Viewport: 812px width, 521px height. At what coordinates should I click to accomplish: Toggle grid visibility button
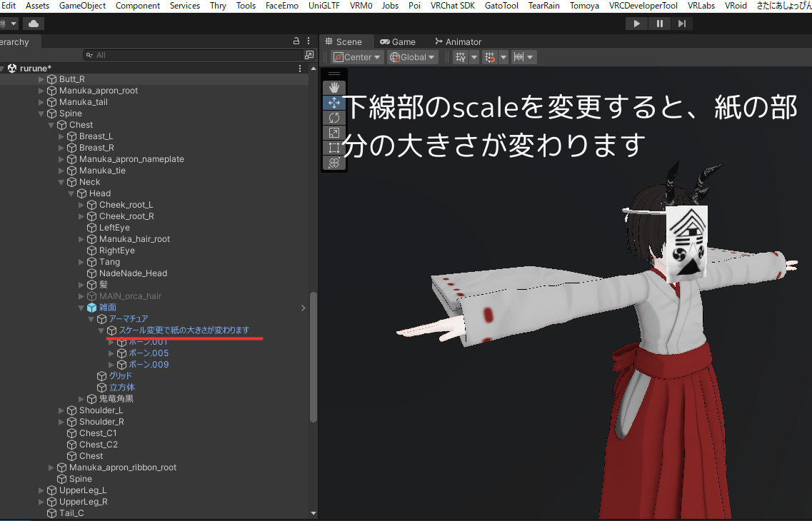tap(461, 57)
